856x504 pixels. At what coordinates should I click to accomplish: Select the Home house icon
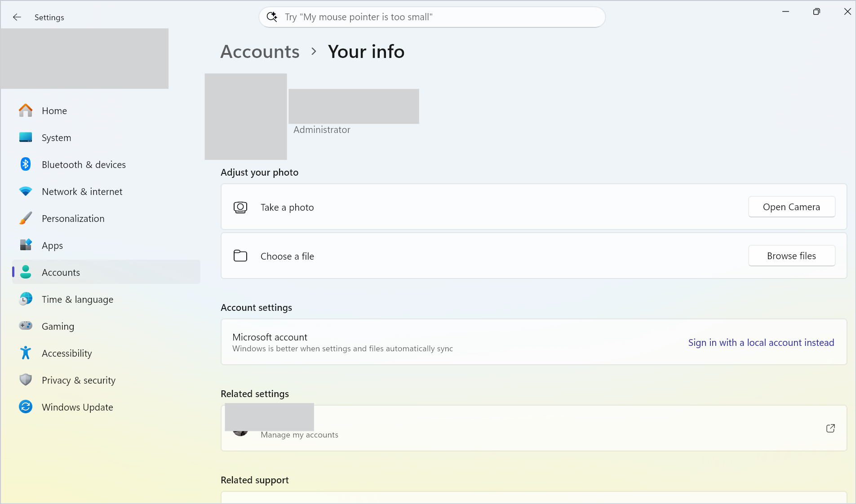[26, 111]
